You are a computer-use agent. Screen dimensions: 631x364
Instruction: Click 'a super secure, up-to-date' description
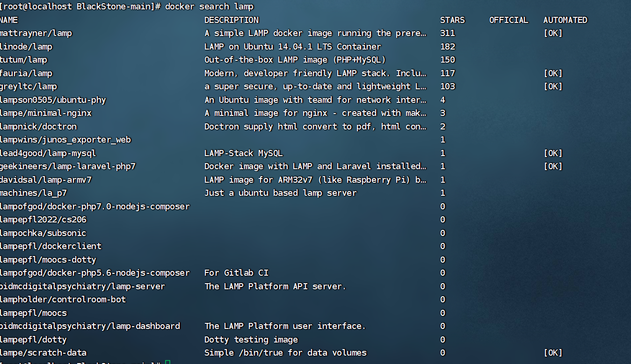click(314, 86)
